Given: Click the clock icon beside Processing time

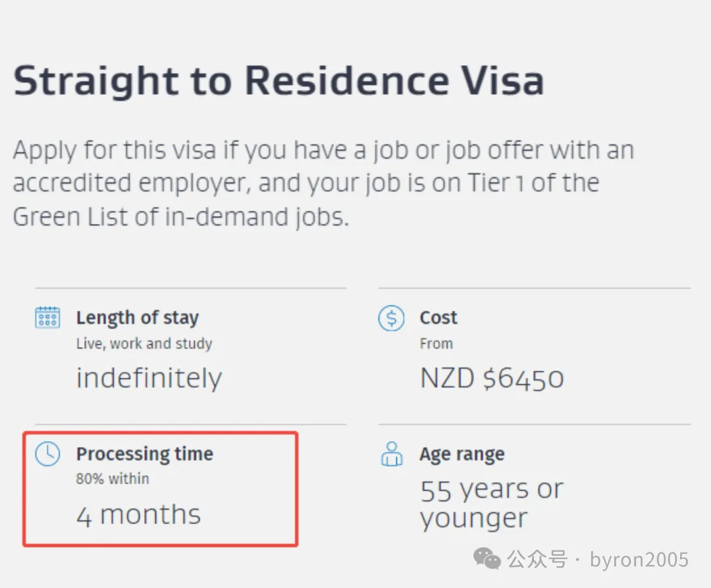Looking at the screenshot, I should click(47, 454).
